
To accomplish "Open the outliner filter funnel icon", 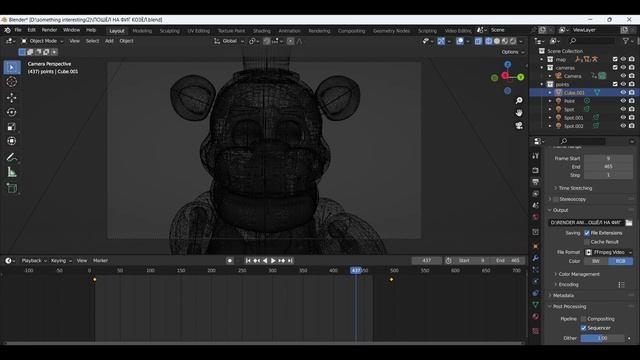I will [625, 41].
